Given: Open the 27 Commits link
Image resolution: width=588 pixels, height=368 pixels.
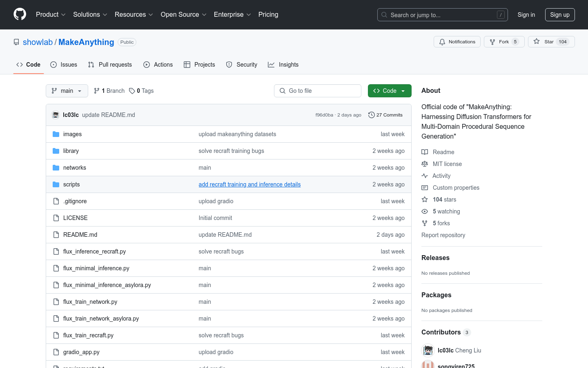Looking at the screenshot, I should click(x=385, y=115).
